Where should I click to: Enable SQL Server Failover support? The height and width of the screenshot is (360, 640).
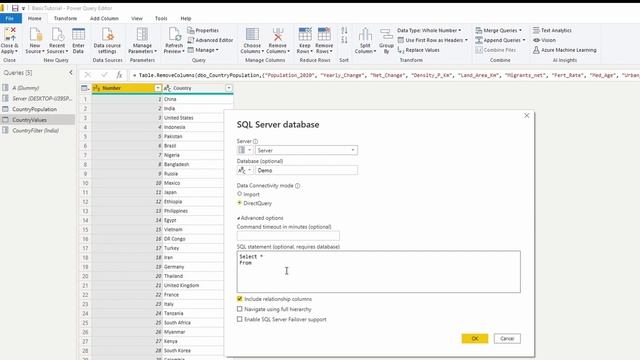click(x=240, y=319)
